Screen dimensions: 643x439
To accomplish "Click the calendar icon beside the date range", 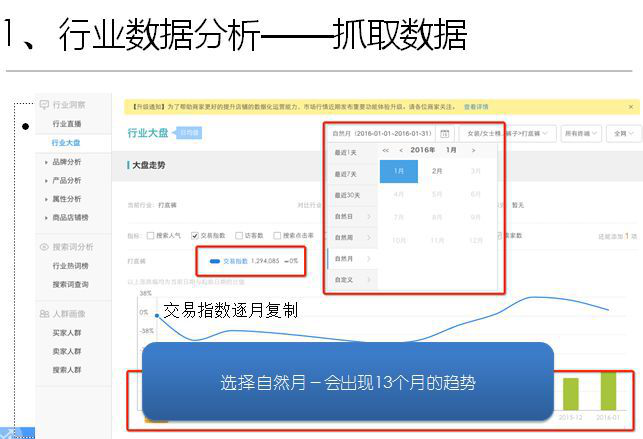I will pyautogui.click(x=445, y=133).
